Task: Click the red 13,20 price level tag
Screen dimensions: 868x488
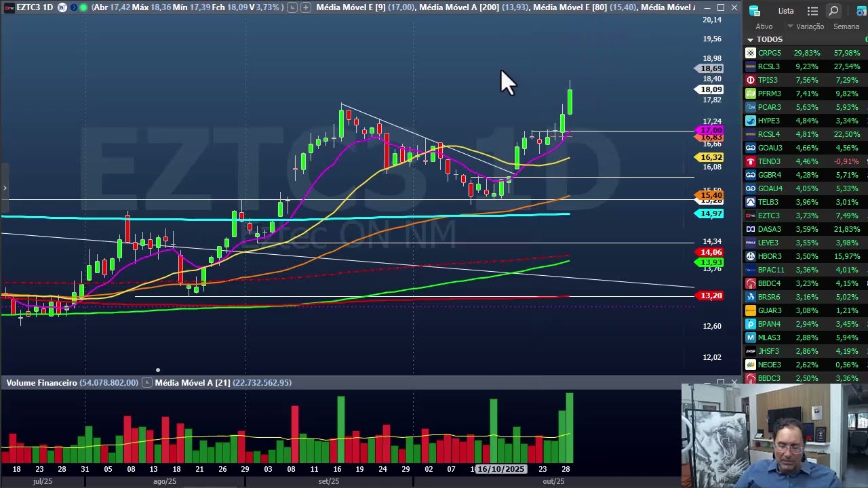Action: pyautogui.click(x=711, y=296)
